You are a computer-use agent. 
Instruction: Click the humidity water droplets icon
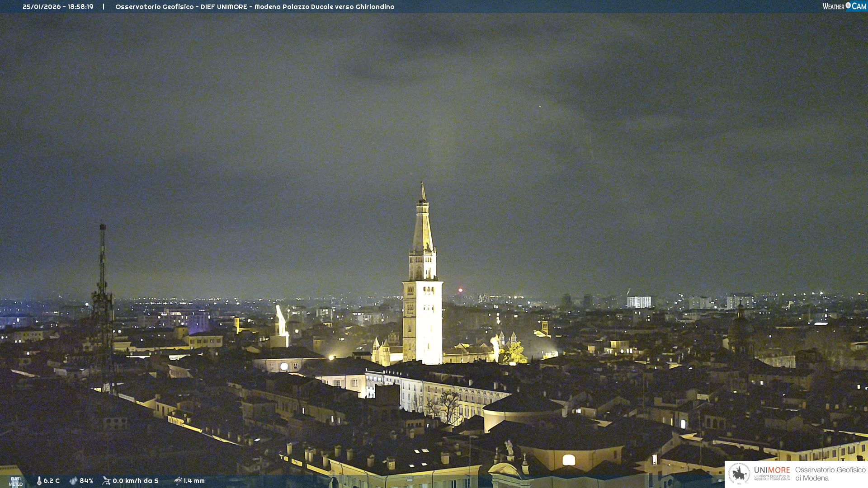[73, 481]
